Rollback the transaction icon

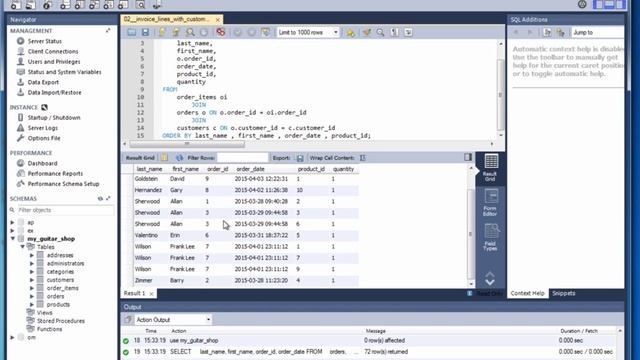251,32
